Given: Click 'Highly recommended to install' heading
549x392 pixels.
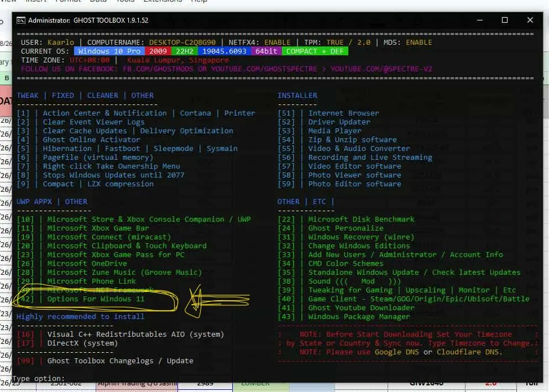Looking at the screenshot, I should pyautogui.click(x=80, y=317).
